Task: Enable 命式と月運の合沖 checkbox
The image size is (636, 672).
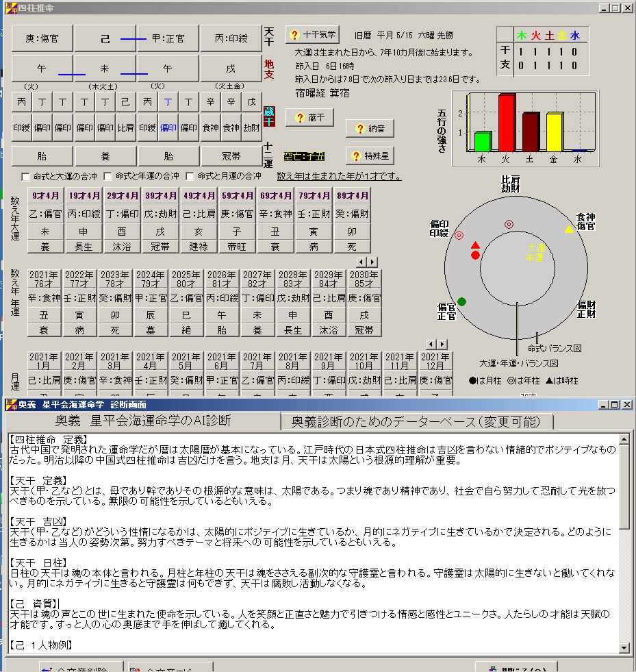Action: (190, 176)
